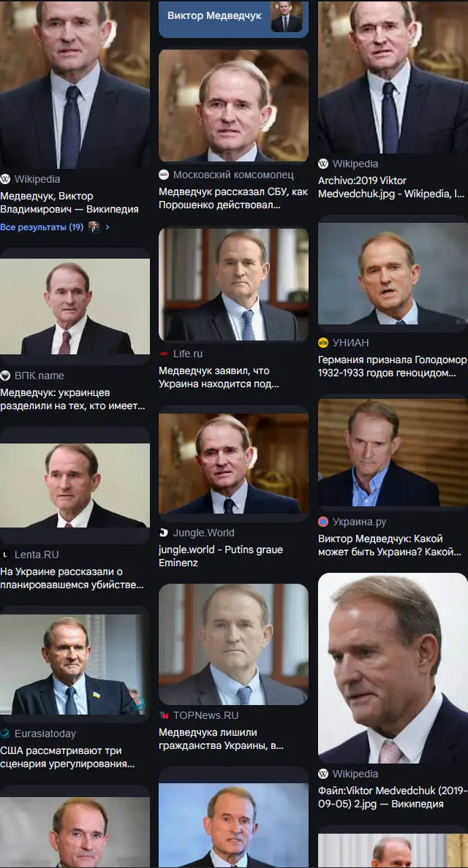
Task: Click the TOPNews.RU source icon
Action: coord(164,715)
